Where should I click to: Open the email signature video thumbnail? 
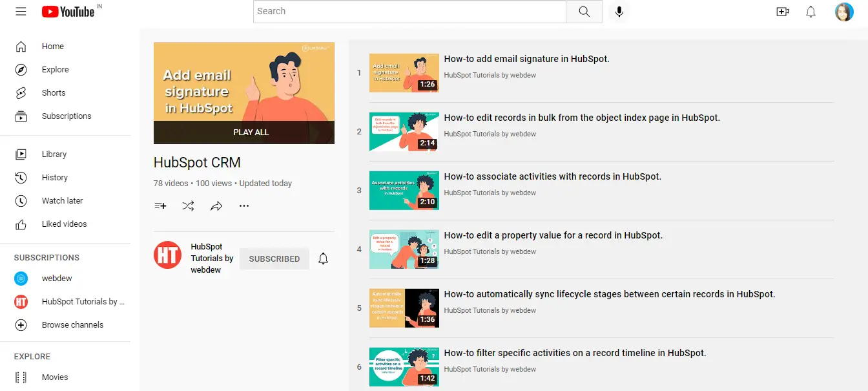pos(404,72)
